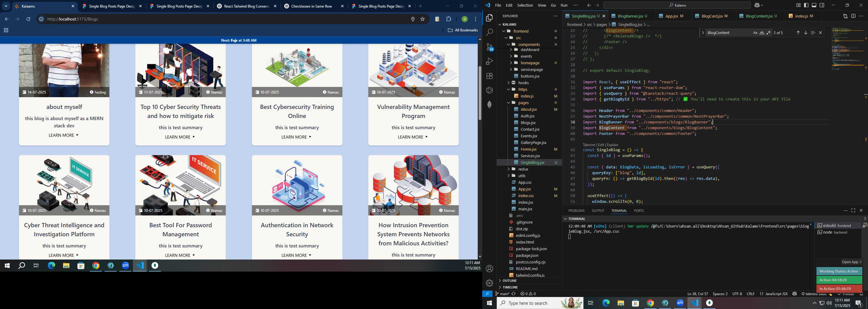Expand the dashboard folder
The image size is (868, 309).
(x=511, y=49)
